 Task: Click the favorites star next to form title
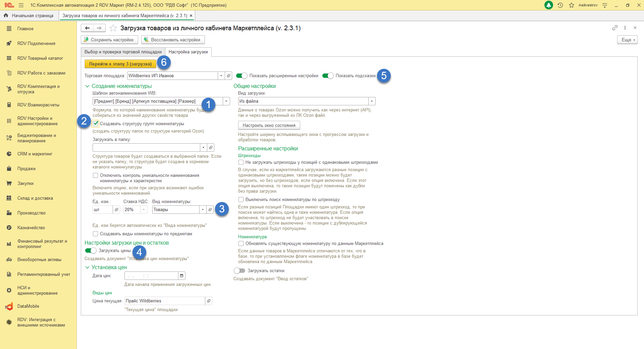pos(113,28)
